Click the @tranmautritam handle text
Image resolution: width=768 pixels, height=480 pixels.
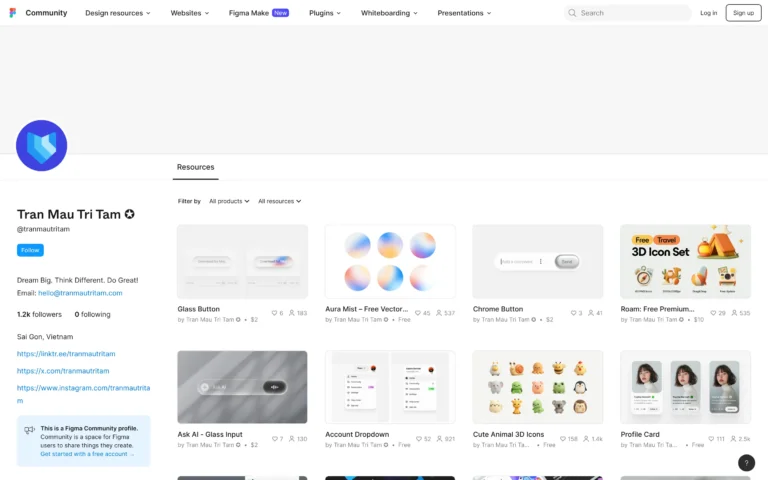[43, 229]
